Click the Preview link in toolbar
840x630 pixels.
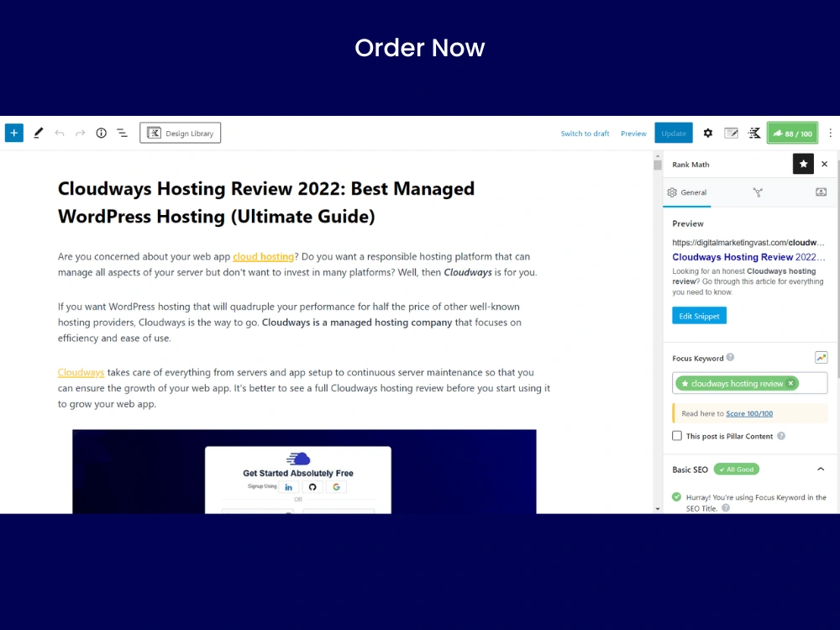coord(633,134)
